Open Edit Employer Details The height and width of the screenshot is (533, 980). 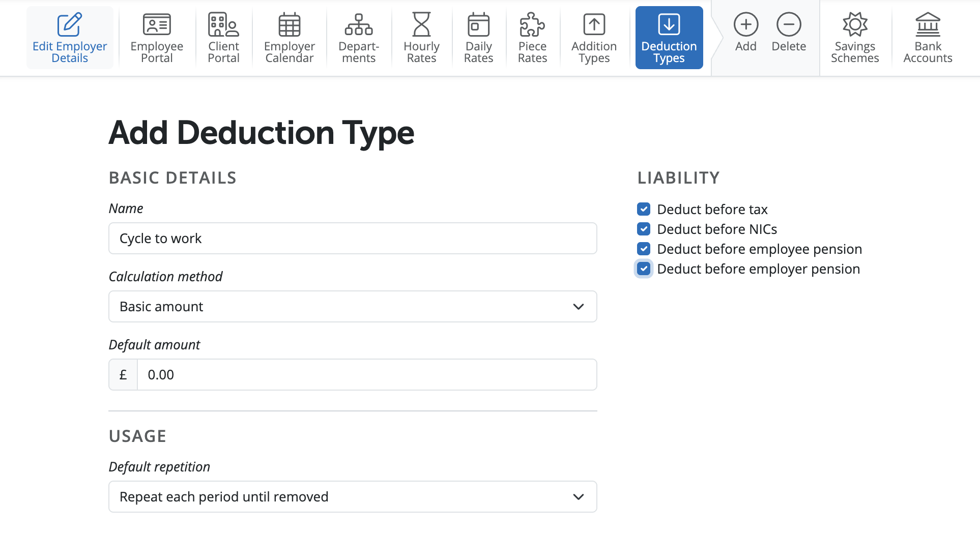70,38
